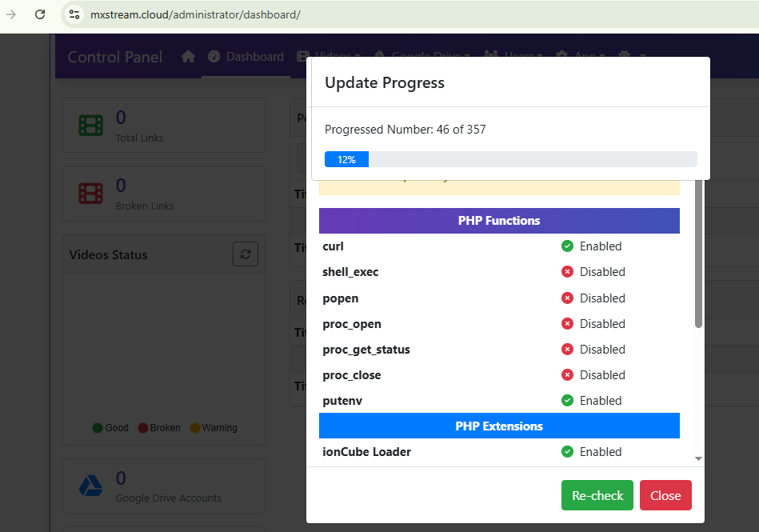Click the home icon in navbar
This screenshot has width=759, height=532.
[x=189, y=57]
